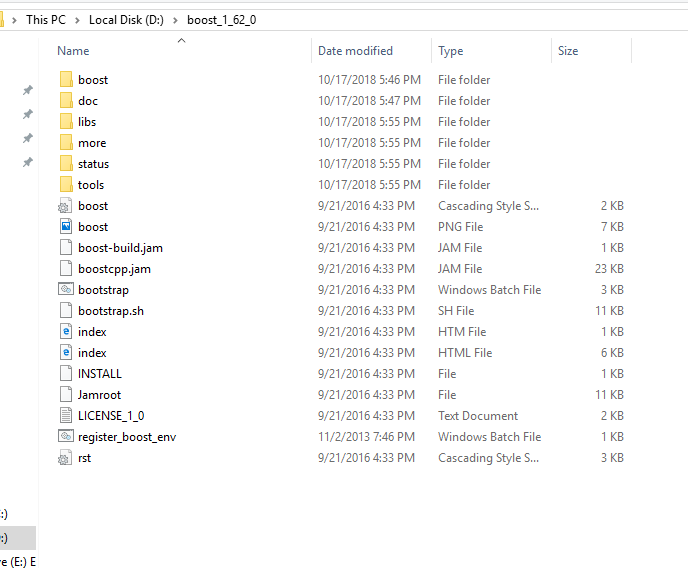688x568 pixels.
Task: Select the rst stylesheet file icon
Action: point(65,458)
